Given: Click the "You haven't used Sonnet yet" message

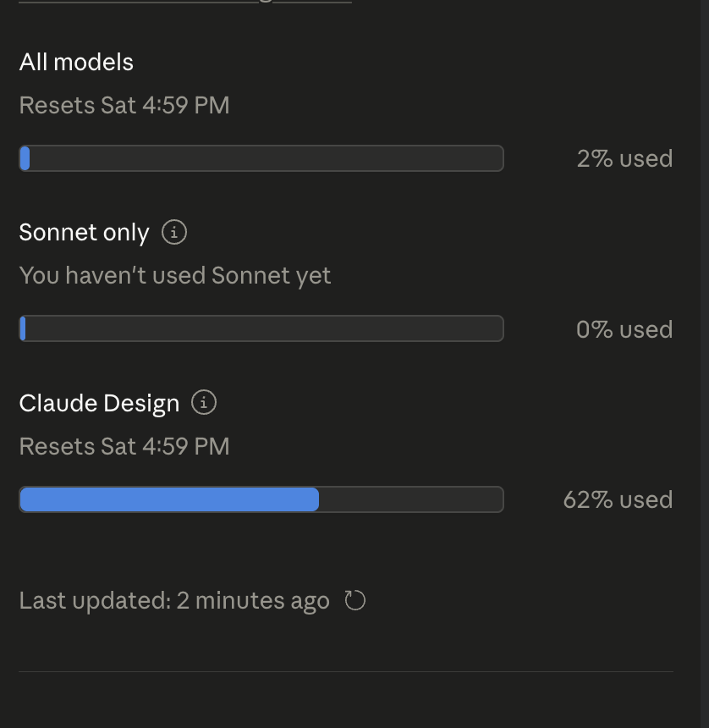Looking at the screenshot, I should (175, 275).
